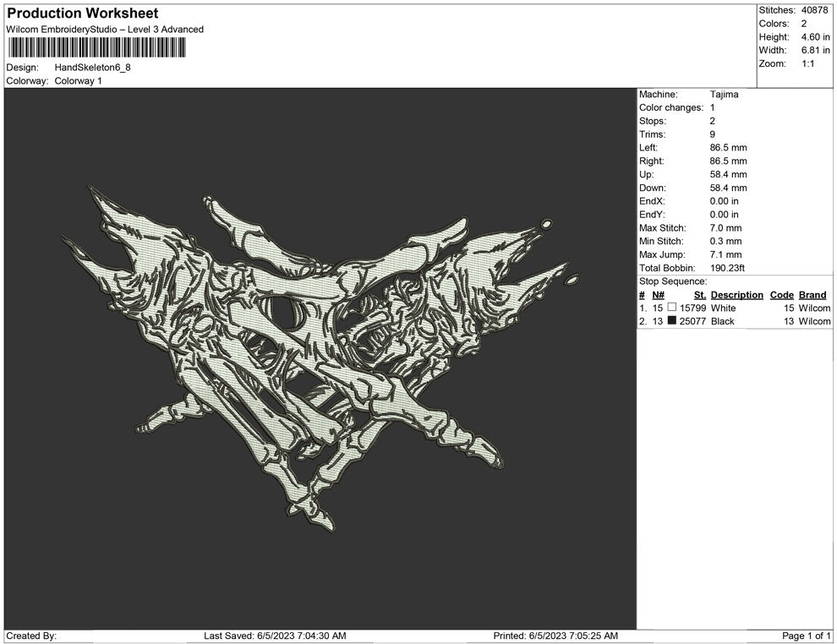Click the Machine value Tajima

tap(724, 95)
